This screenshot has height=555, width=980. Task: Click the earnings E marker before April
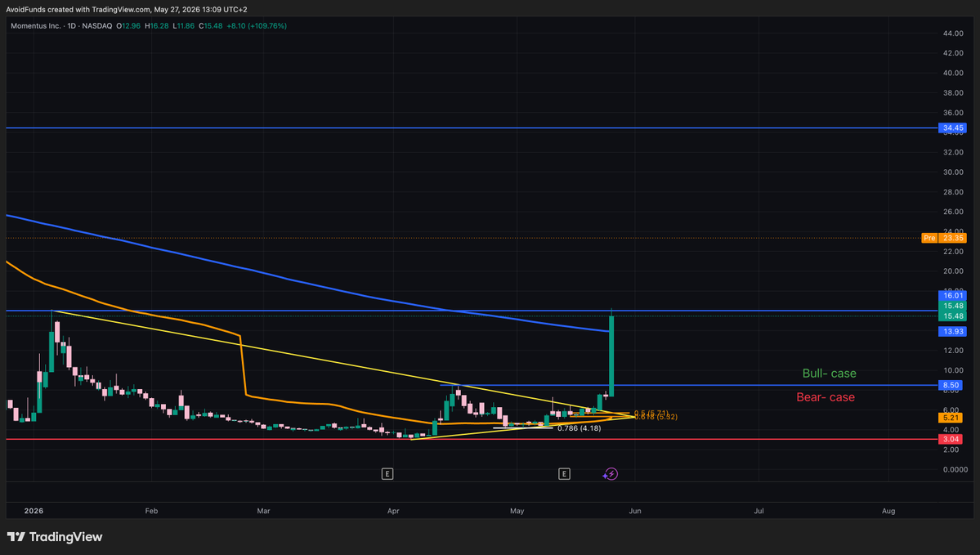click(387, 474)
